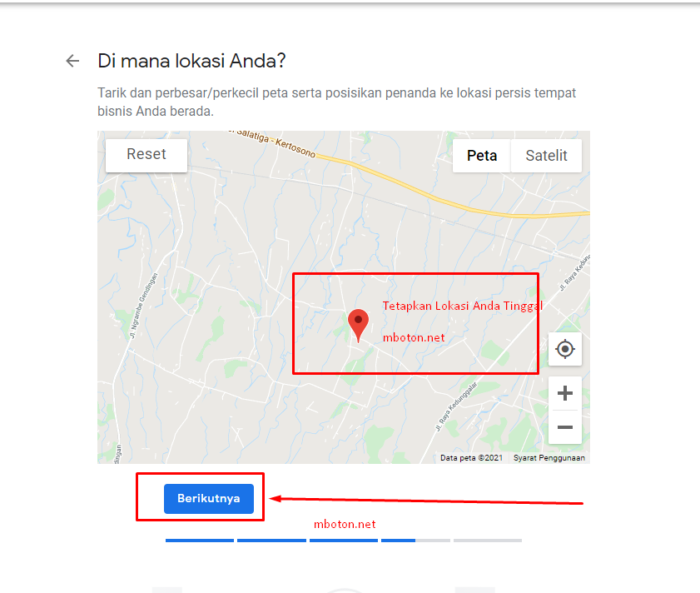The width and height of the screenshot is (700, 593).
Task: Click the partially filled fourth progress segment
Action: tap(415, 541)
